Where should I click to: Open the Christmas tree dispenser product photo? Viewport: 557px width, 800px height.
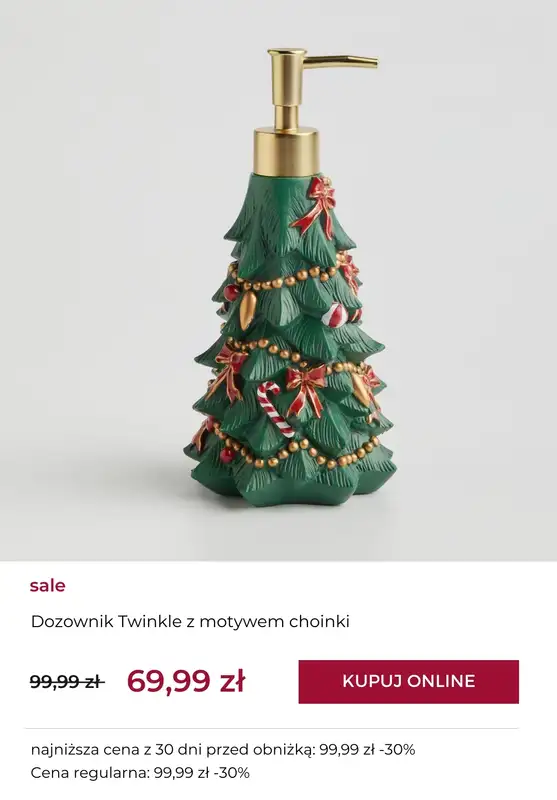click(x=278, y=281)
